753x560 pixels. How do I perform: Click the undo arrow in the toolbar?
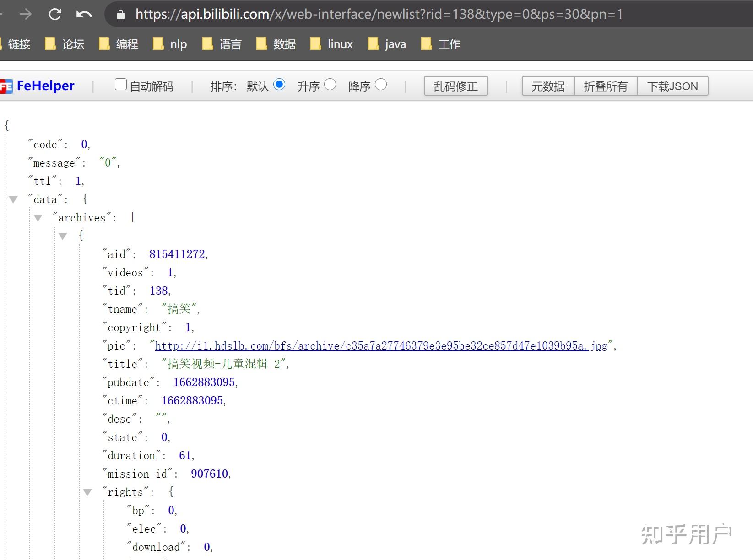[85, 14]
